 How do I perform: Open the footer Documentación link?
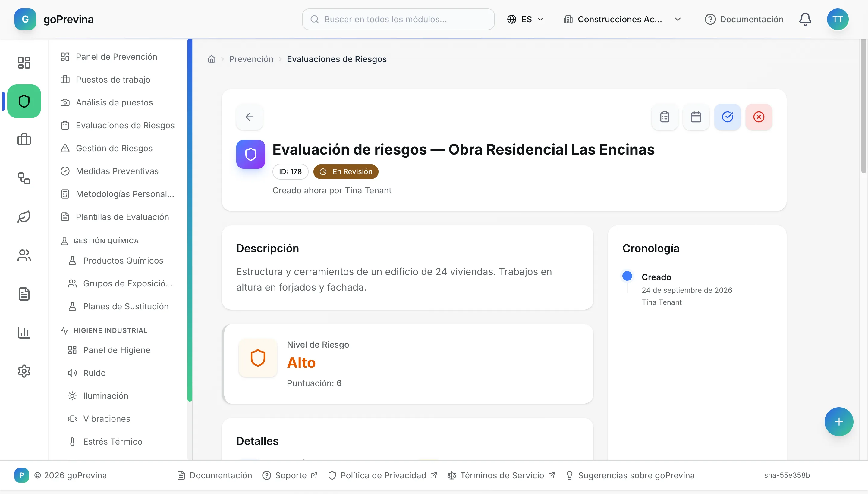point(215,475)
